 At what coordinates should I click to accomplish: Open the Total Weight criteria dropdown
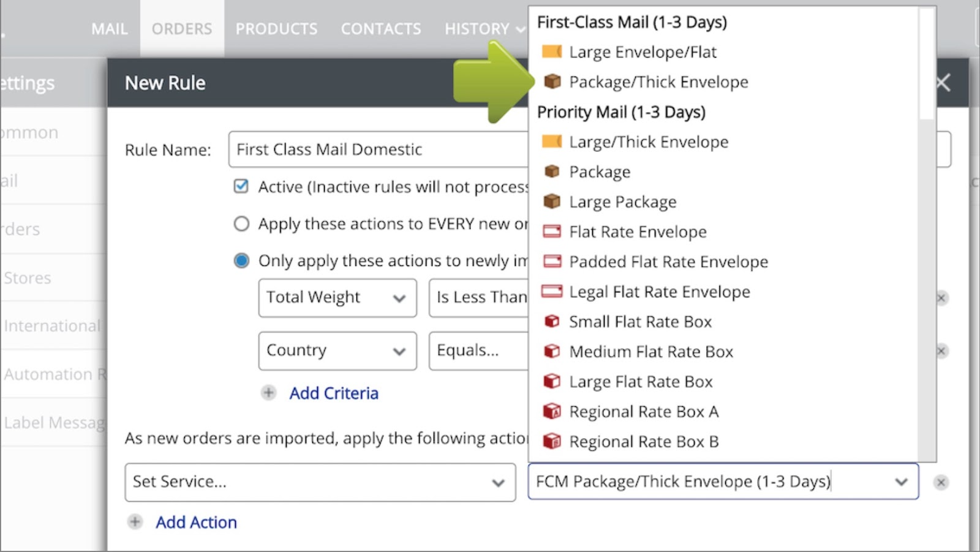coord(337,298)
